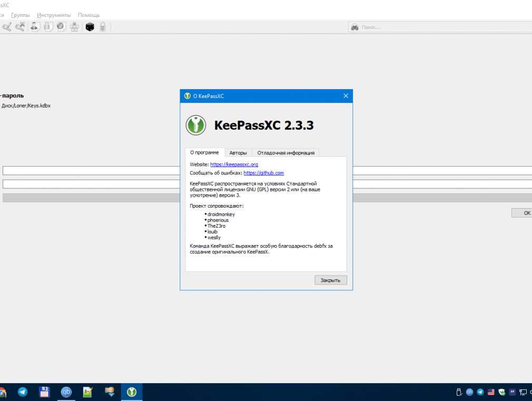Image resolution: width=532 pixels, height=401 pixels.
Task: Click the lock databases padlock icon
Action: click(x=103, y=26)
